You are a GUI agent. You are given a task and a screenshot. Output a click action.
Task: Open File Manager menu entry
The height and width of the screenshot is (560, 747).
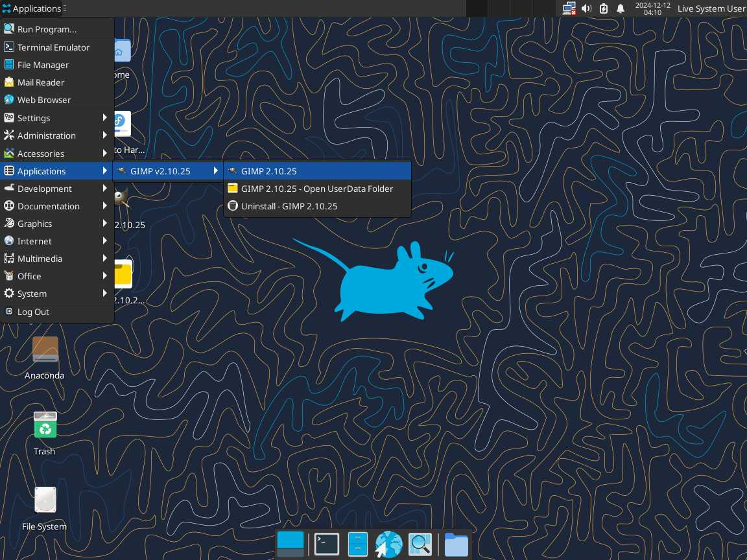(57, 65)
